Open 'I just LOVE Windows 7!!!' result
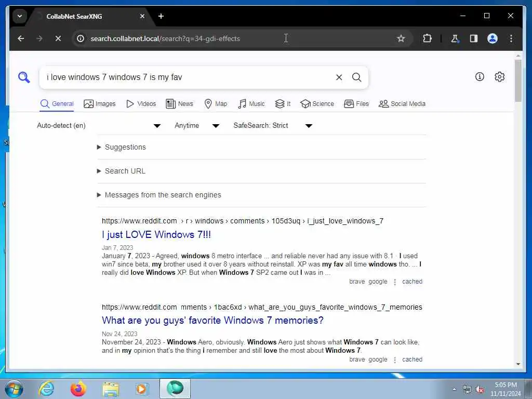The width and height of the screenshot is (532, 399). pos(156,235)
